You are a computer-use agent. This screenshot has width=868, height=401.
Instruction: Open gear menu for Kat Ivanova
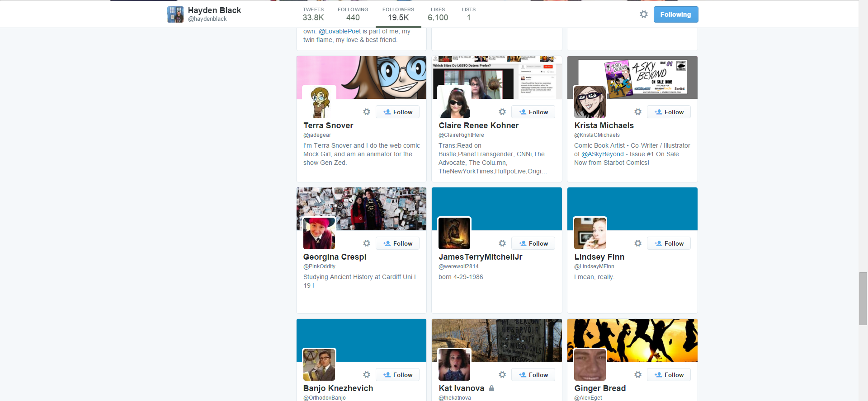pos(502,374)
